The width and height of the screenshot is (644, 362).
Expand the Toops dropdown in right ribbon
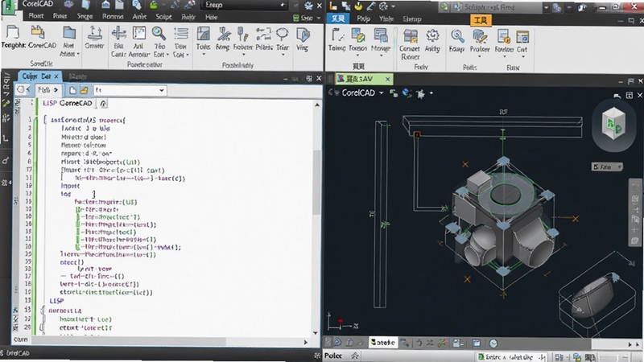click(x=357, y=56)
